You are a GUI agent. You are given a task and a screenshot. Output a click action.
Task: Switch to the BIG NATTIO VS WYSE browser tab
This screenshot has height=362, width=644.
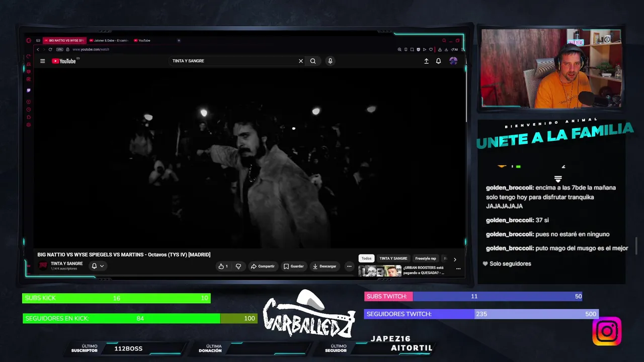pyautogui.click(x=64, y=40)
